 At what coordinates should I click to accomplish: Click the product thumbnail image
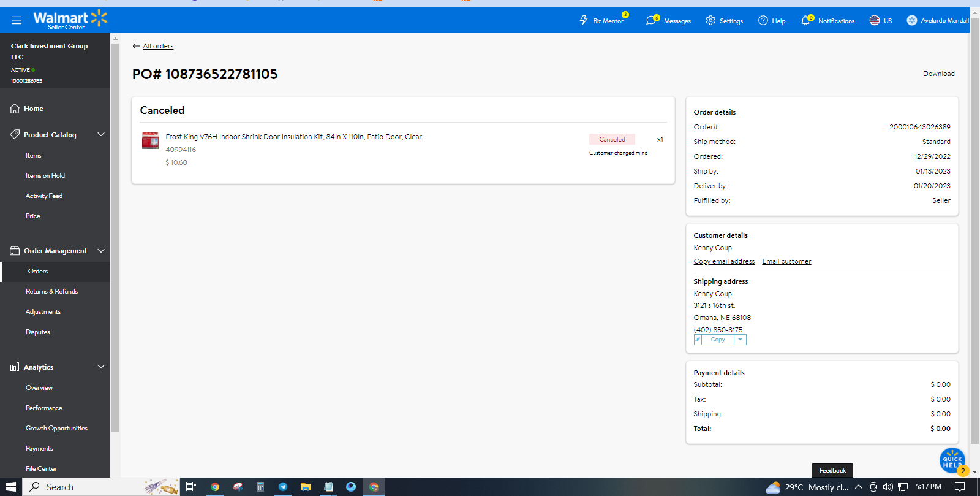point(150,140)
